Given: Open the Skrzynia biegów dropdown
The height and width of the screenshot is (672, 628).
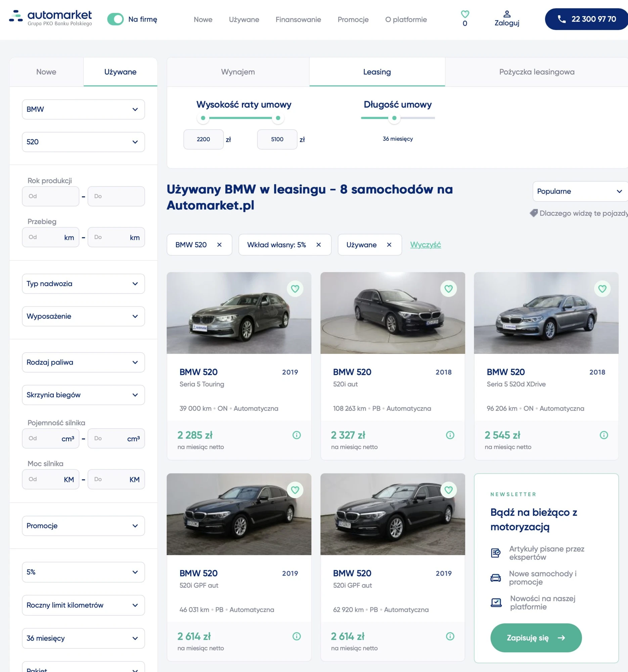Looking at the screenshot, I should 83,395.
